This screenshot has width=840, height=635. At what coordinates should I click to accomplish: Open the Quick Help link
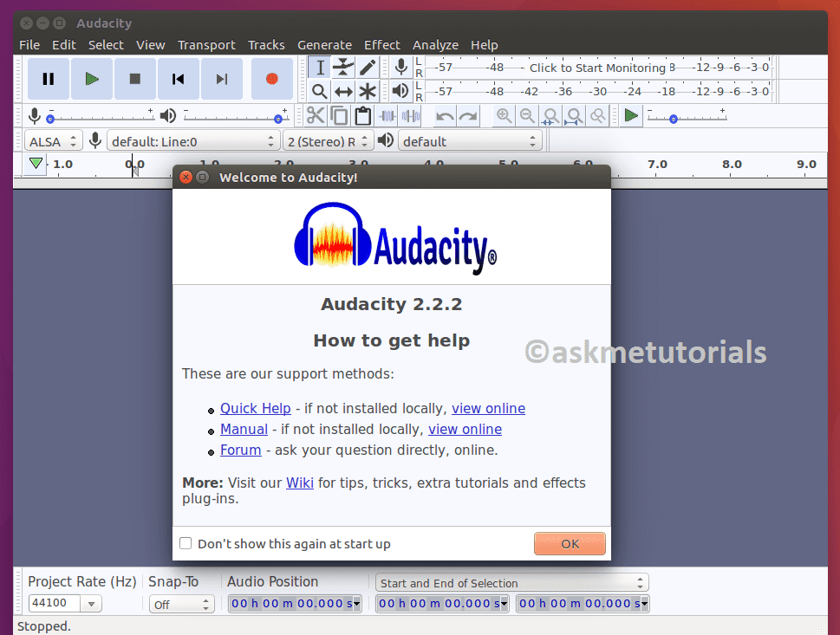(x=256, y=408)
